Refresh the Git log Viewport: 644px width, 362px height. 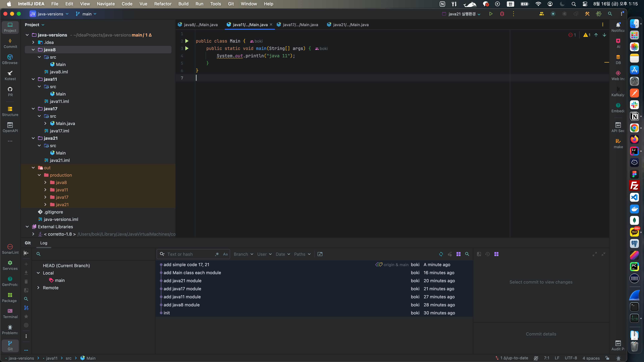click(441, 254)
